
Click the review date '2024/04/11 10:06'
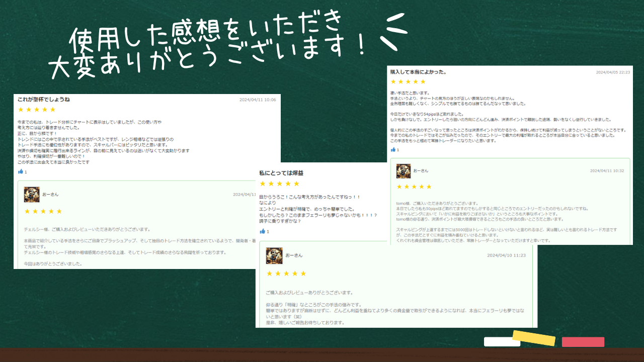tap(258, 100)
